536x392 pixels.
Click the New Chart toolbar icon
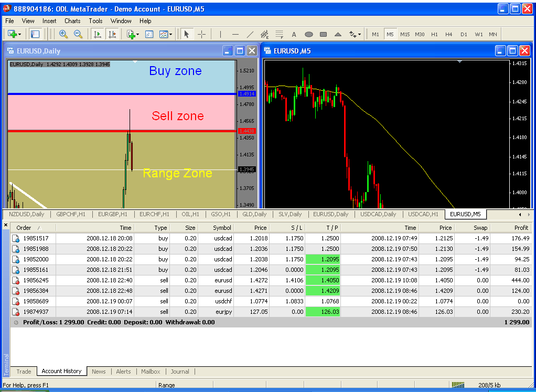(x=12, y=34)
